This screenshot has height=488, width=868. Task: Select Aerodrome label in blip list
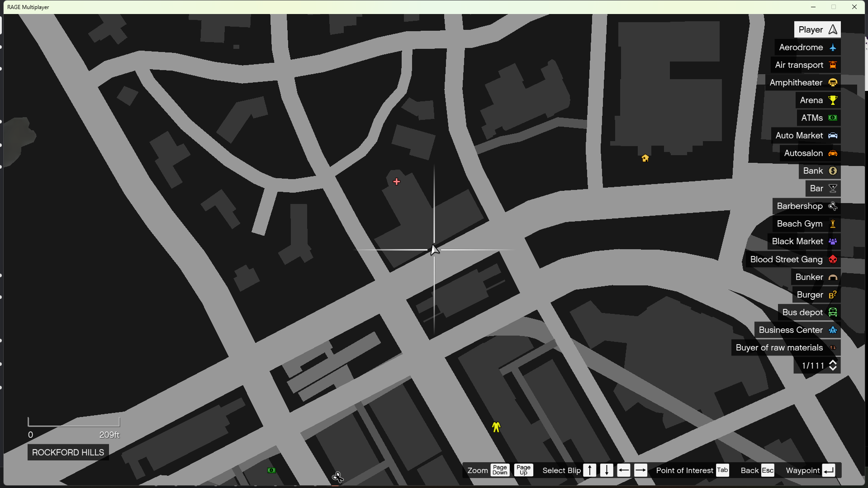pos(801,47)
